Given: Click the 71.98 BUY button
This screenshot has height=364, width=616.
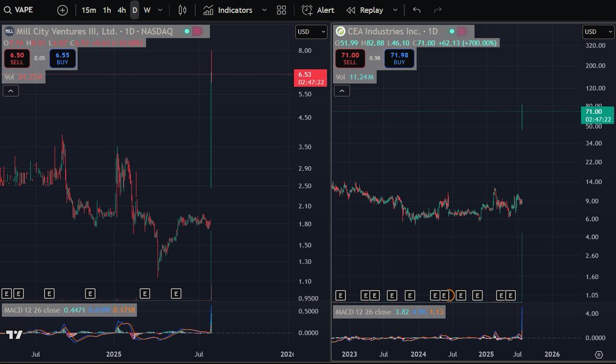Looking at the screenshot, I should pos(399,57).
